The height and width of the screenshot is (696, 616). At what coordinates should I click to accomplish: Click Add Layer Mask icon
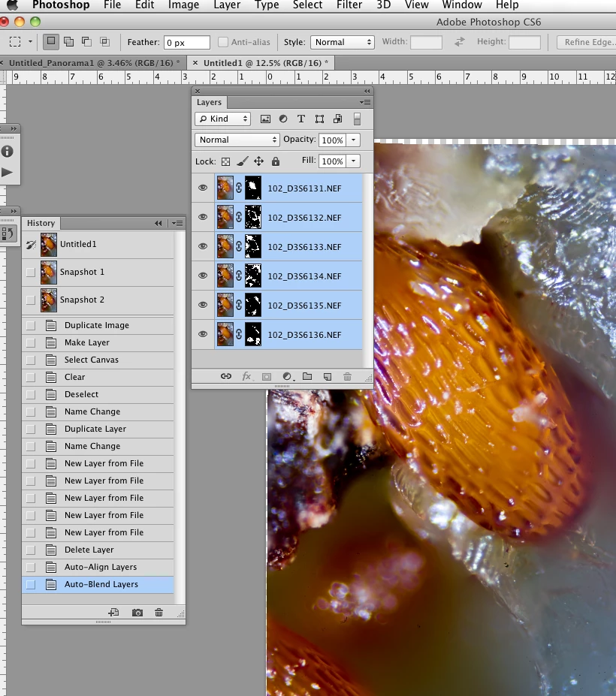pos(267,377)
